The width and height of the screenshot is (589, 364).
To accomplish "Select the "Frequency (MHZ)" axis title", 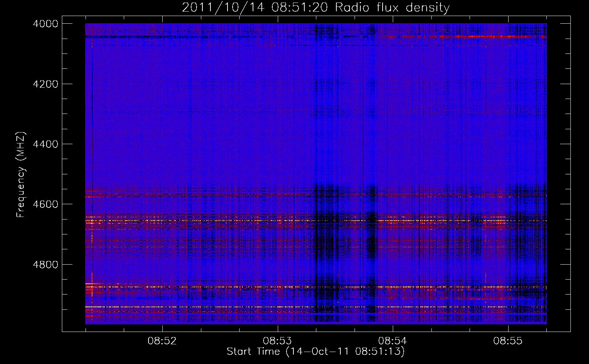I will 21,174.
